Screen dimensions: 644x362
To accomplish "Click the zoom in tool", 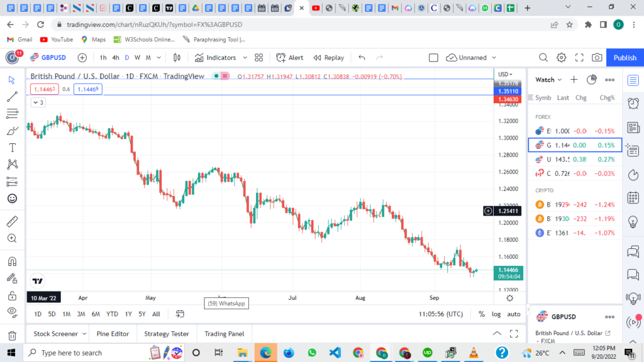I will pos(12,238).
